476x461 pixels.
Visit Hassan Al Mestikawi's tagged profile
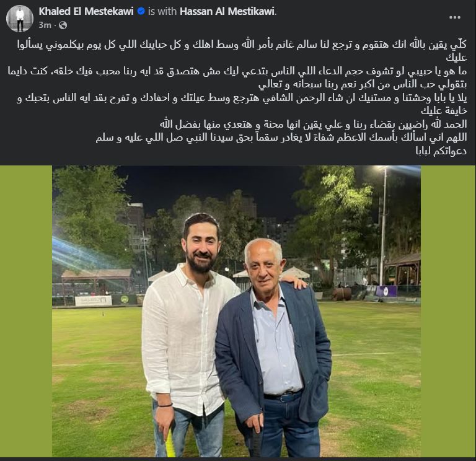click(x=228, y=12)
